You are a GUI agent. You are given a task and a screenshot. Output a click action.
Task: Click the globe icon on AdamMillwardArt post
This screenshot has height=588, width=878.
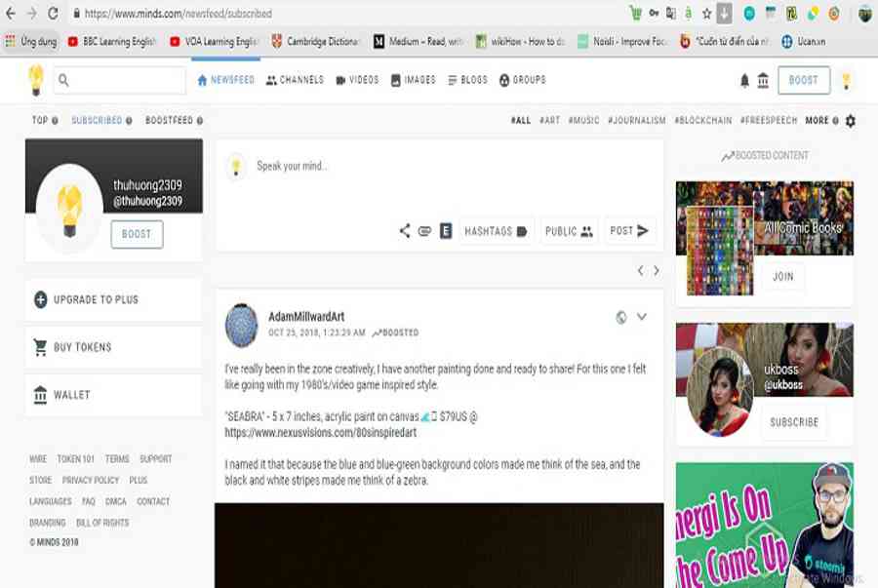(x=621, y=317)
